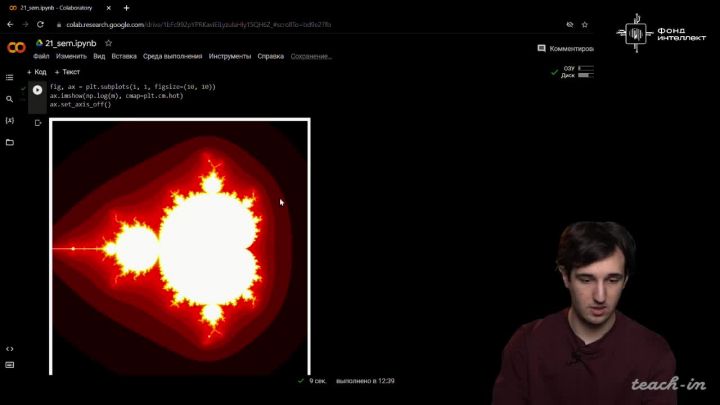Open the search (find and replace) sidebar icon
The image size is (720, 405).
pos(10,99)
